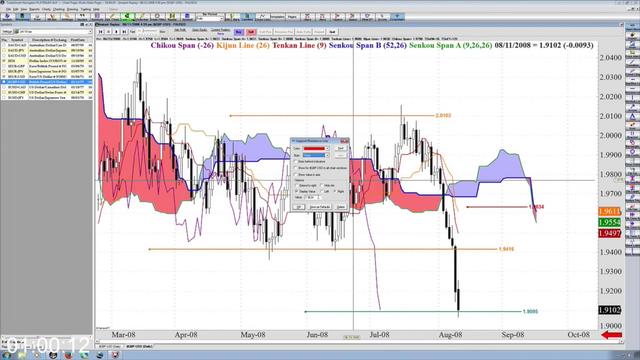The height and width of the screenshot is (360, 640).
Task: Select the 1.9410 support line label
Action: click(506, 249)
